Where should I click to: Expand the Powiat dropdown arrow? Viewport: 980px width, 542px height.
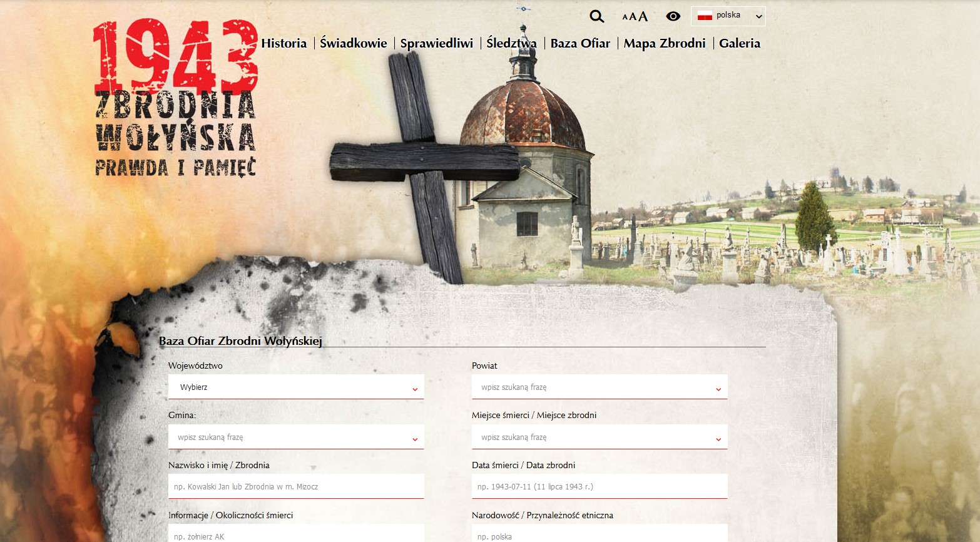click(x=718, y=389)
